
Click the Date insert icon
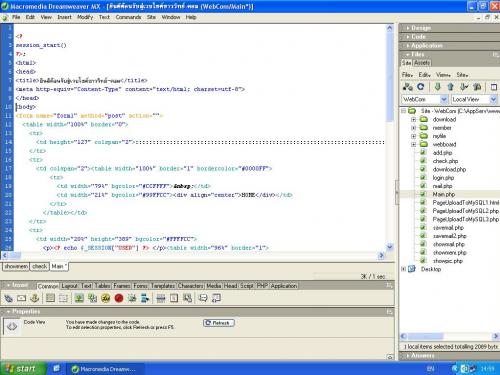pos(174,298)
